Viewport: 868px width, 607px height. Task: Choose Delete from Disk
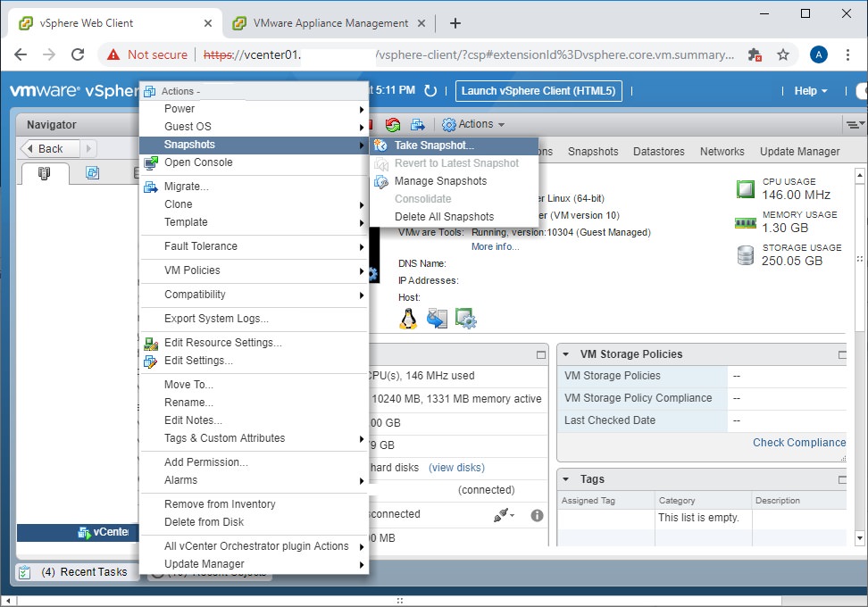click(x=254, y=522)
